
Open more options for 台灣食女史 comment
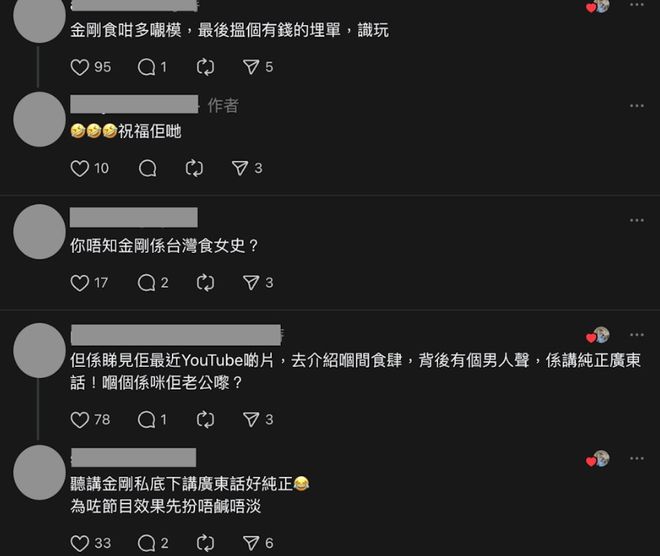(637, 220)
